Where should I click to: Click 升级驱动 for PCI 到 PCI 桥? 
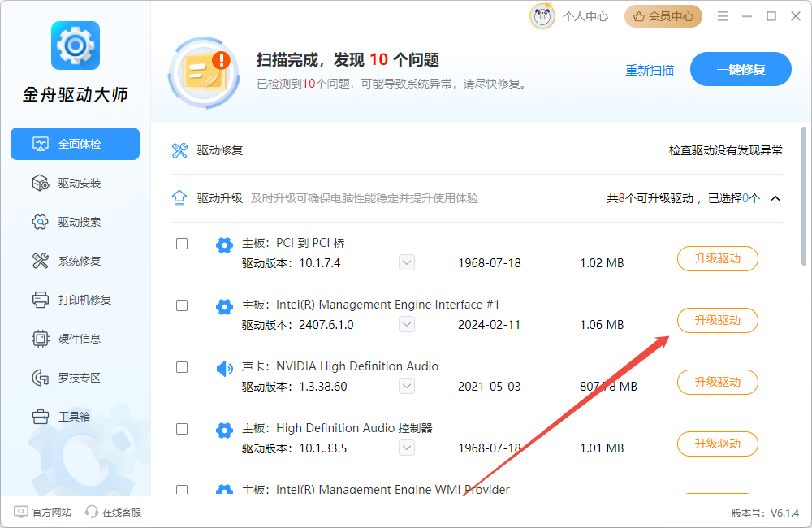pyautogui.click(x=717, y=258)
